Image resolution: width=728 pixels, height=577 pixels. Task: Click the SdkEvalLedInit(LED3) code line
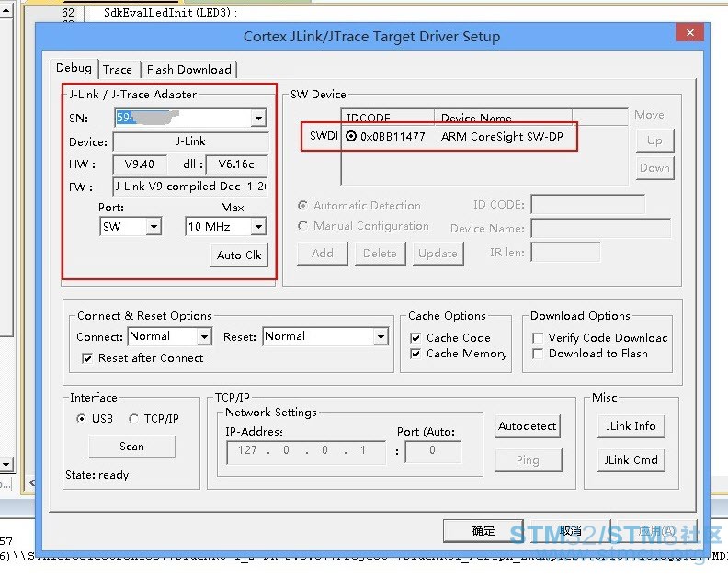point(170,13)
